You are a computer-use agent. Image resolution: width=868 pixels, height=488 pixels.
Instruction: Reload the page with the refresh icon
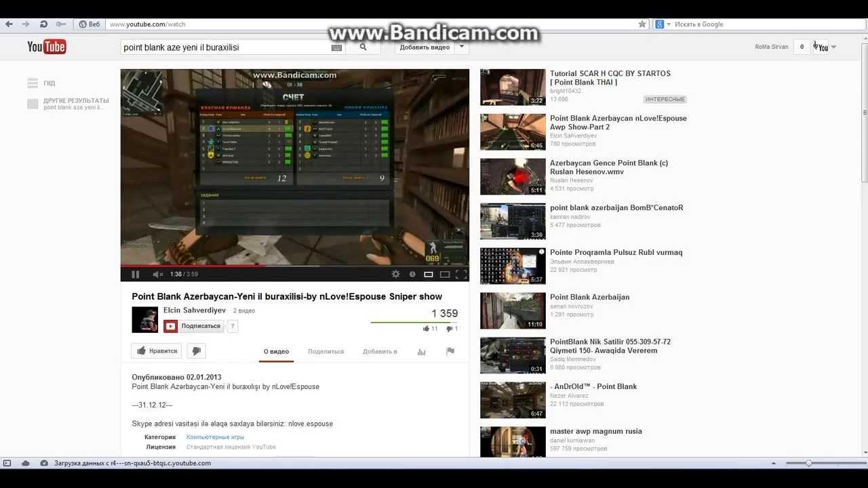[x=43, y=24]
